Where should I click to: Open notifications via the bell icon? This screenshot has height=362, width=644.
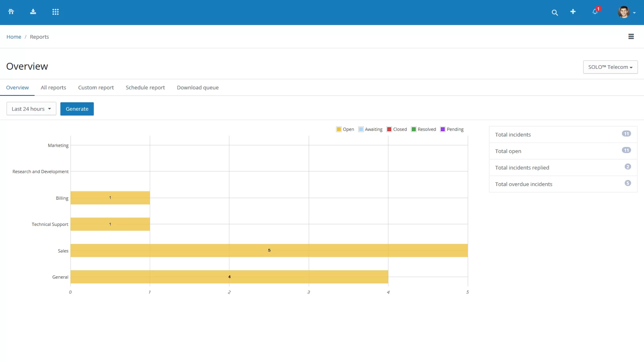point(594,12)
